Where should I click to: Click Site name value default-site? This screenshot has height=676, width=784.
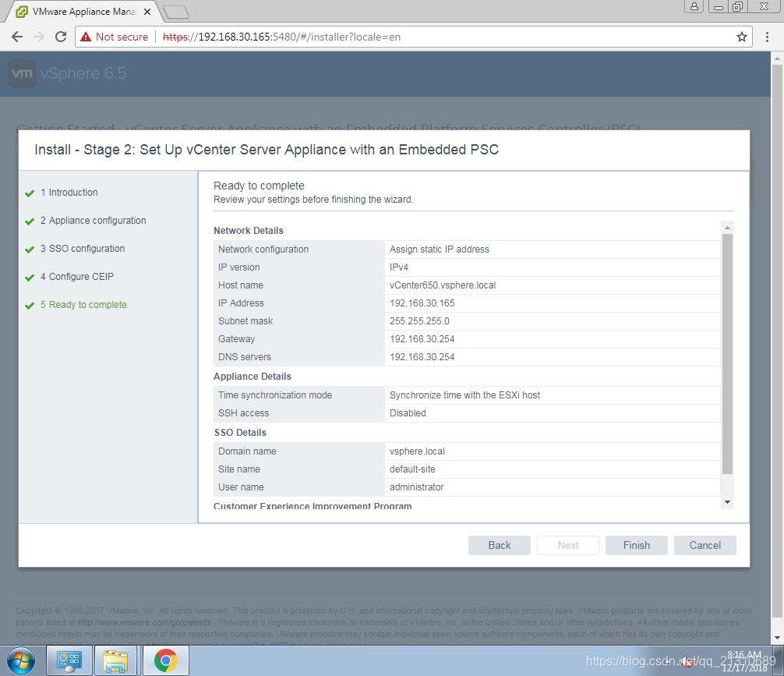coord(412,469)
